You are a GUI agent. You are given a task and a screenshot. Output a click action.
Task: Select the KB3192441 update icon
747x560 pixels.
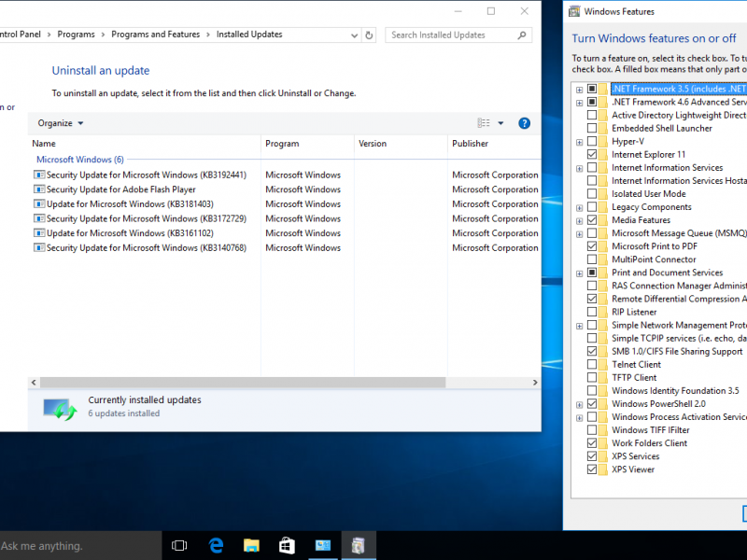(39, 175)
